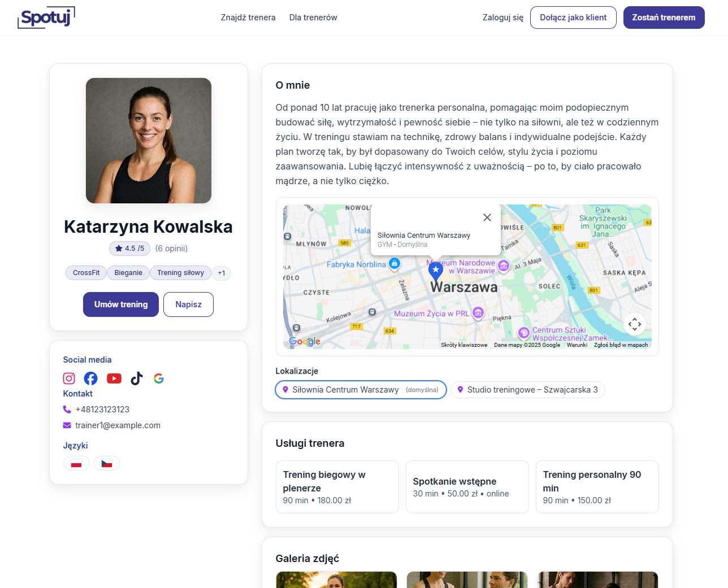
Task: Open the TikTok profile icon
Action: (x=136, y=378)
